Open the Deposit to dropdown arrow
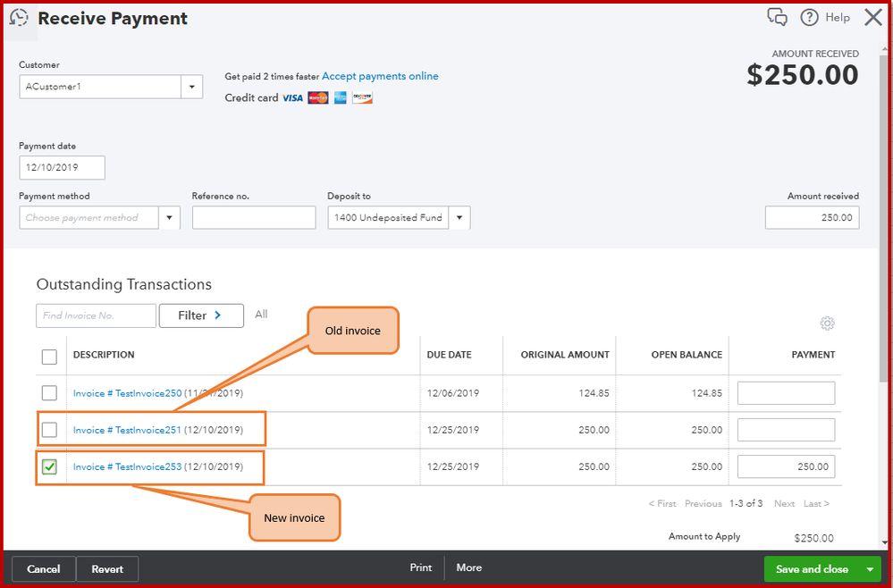The height and width of the screenshot is (588, 893). pos(459,217)
